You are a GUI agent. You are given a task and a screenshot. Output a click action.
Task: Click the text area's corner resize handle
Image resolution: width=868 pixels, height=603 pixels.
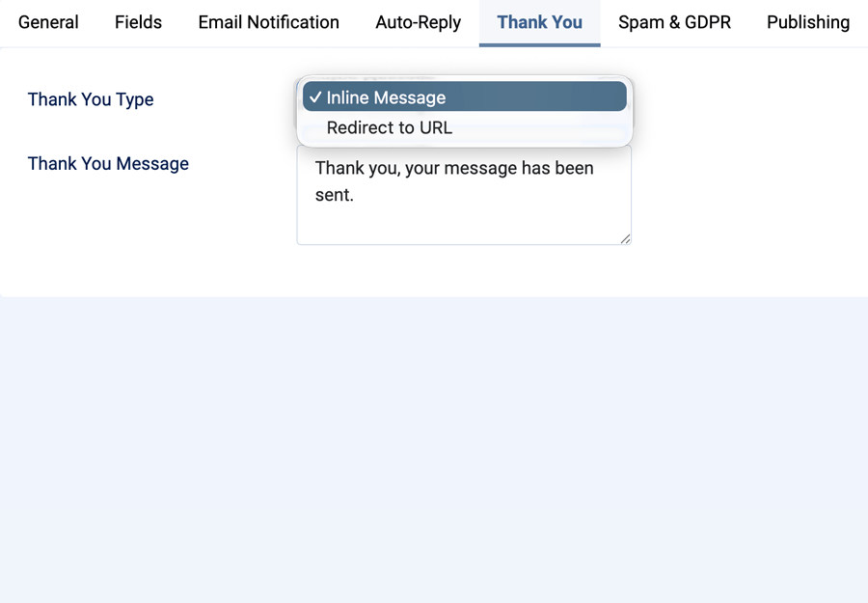pos(626,239)
